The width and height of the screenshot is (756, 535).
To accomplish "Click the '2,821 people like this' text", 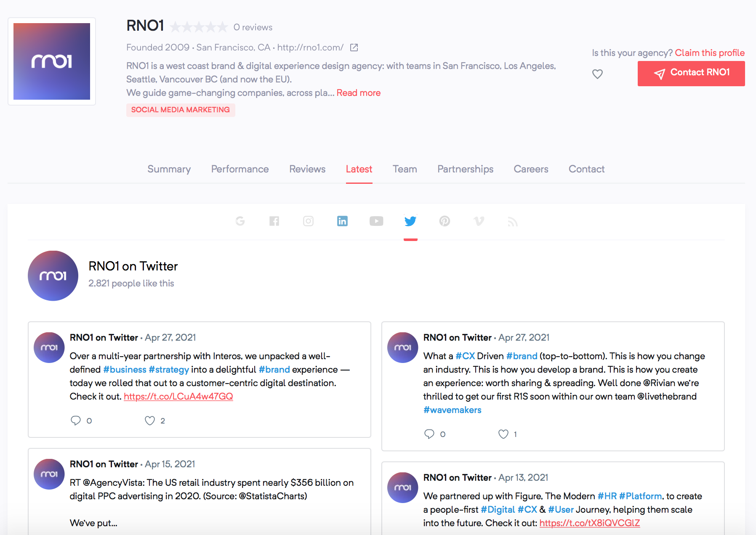I will [x=131, y=283].
